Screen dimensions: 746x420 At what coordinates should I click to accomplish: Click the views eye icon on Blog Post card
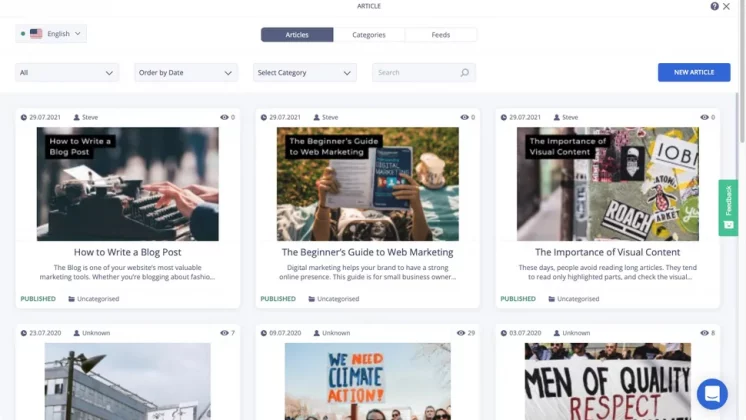[x=224, y=117]
